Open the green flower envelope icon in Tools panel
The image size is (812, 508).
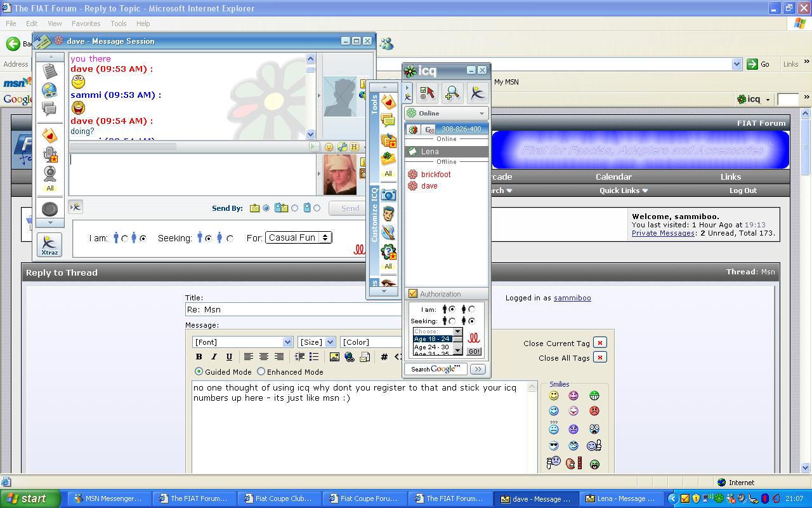(x=388, y=159)
